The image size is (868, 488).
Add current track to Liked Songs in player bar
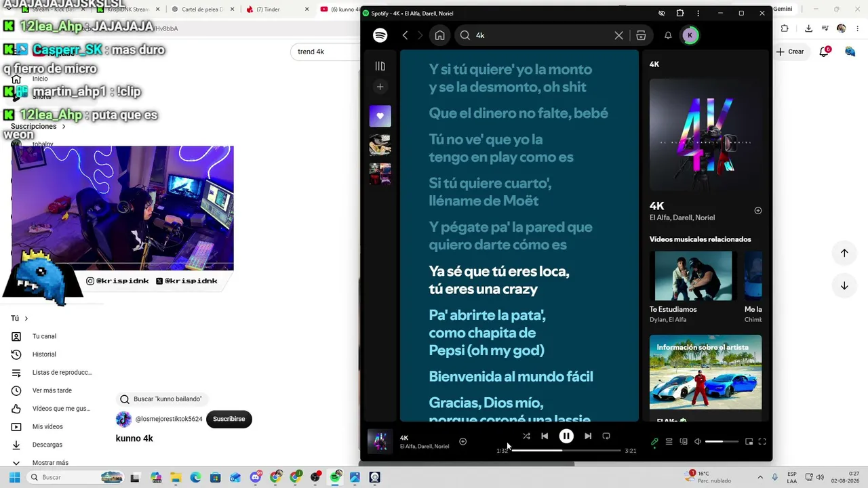point(462,441)
